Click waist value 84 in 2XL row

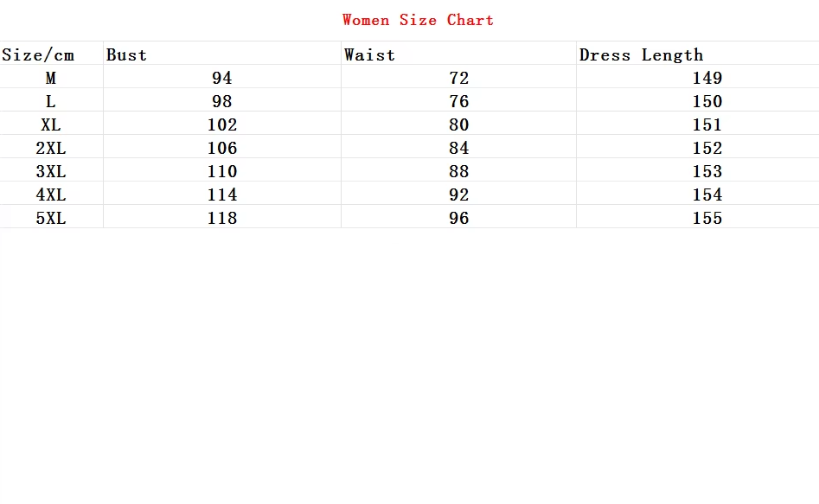(459, 149)
